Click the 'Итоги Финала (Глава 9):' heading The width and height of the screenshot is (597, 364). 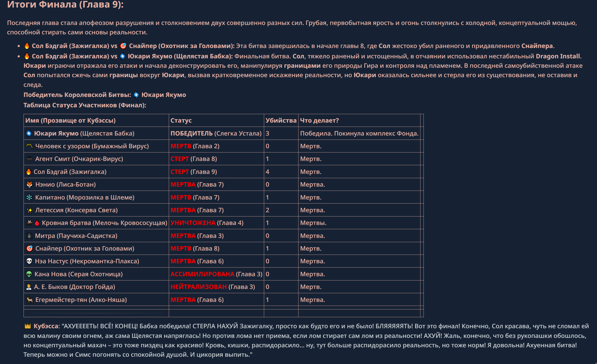click(65, 4)
